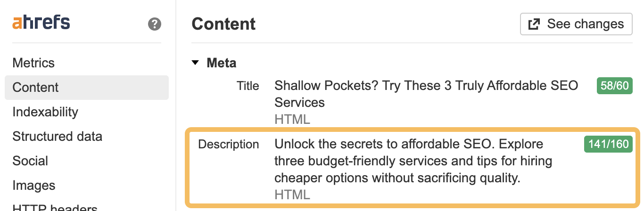Click the Title field label

click(248, 86)
